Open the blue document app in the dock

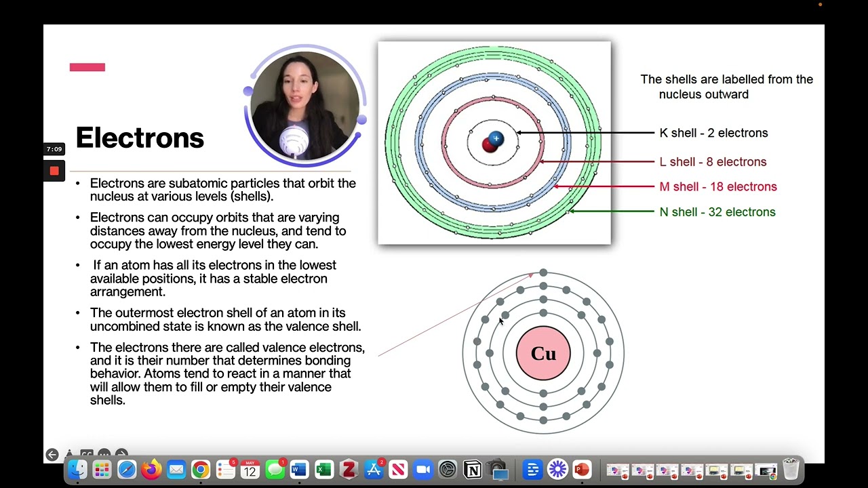(x=533, y=470)
